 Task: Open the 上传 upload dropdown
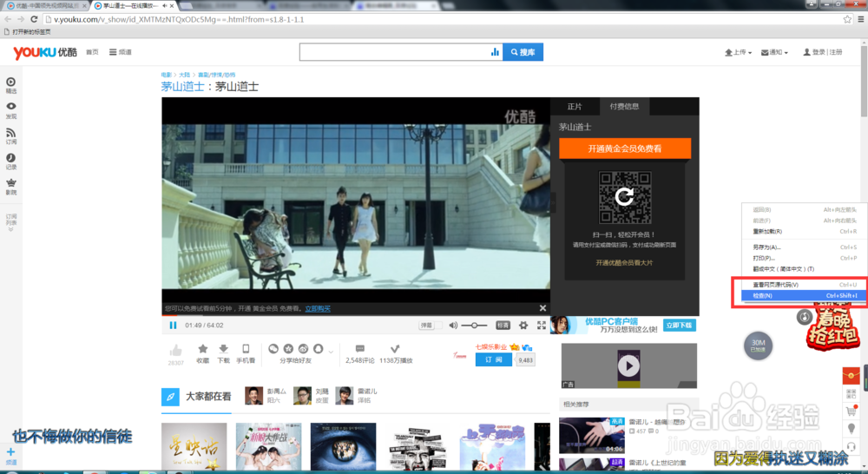pos(738,52)
